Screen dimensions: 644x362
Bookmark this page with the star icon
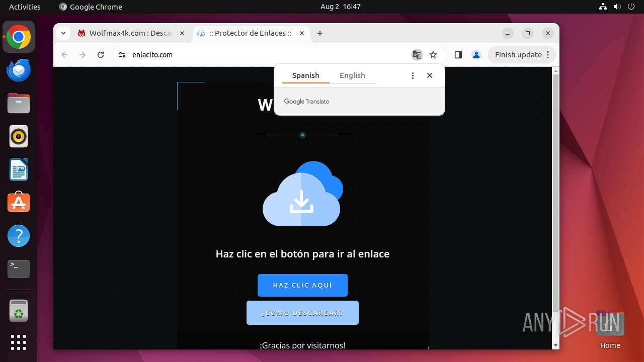click(433, 55)
